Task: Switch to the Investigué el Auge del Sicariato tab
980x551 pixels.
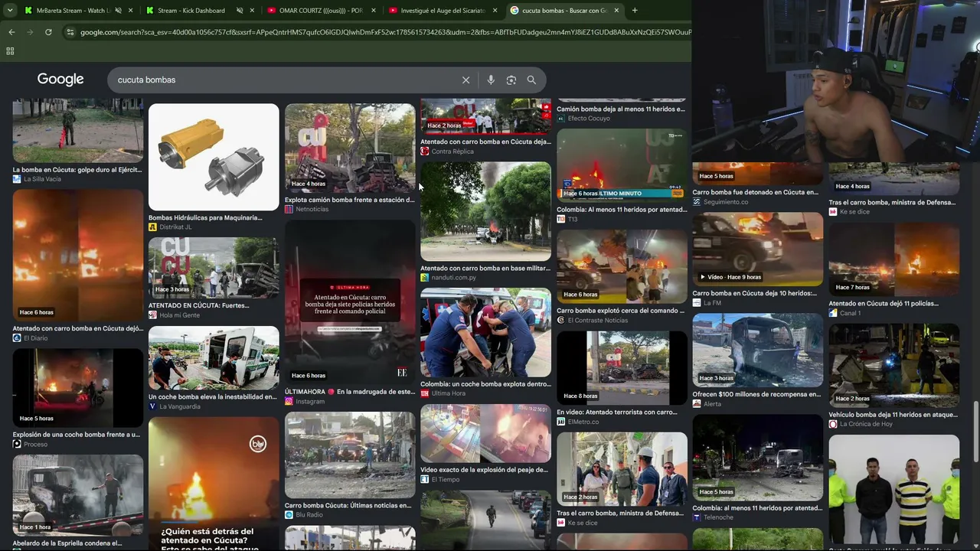Action: pos(443,11)
